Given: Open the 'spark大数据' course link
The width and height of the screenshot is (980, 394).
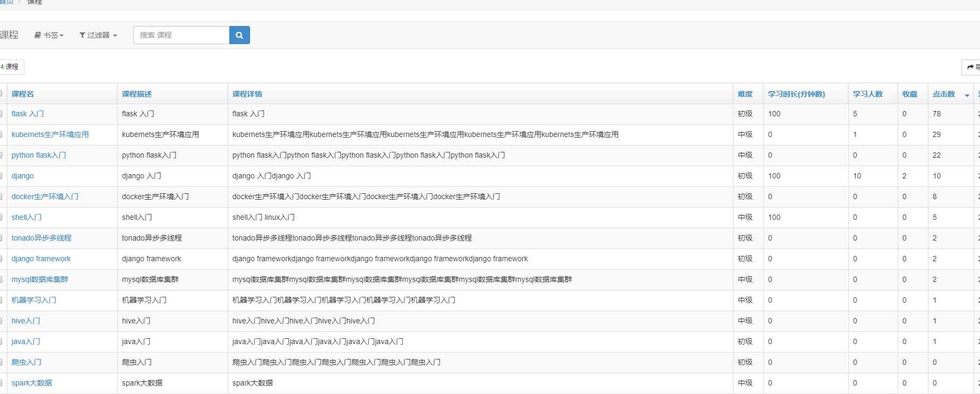Looking at the screenshot, I should click(x=32, y=383).
